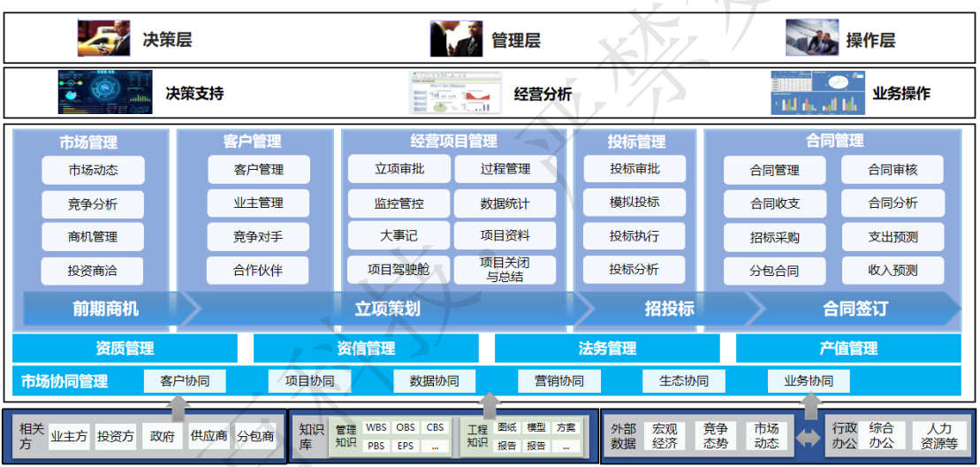Image resolution: width=980 pixels, height=467 pixels.
Task: Click the 项目关闭与总结 box
Action: coord(505,270)
